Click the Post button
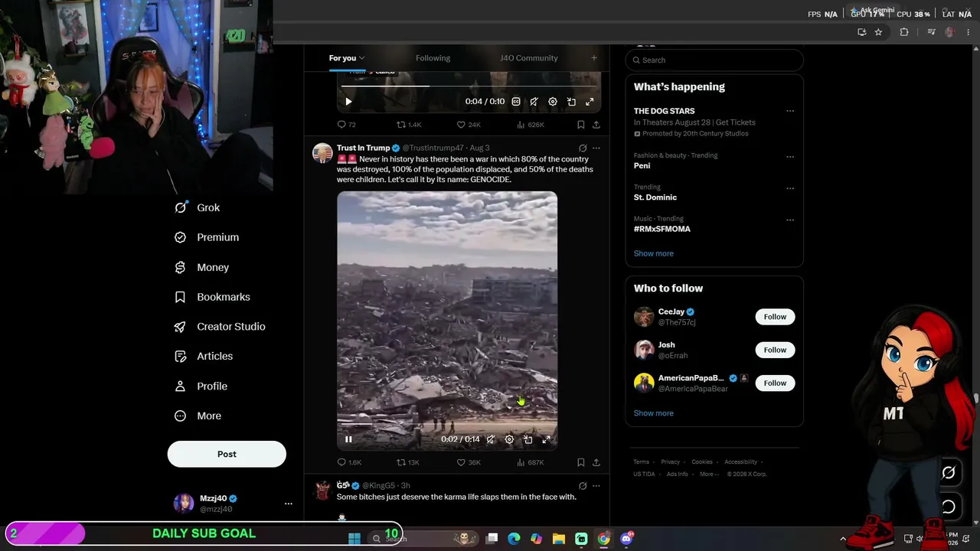Viewport: 980px width, 551px height. [227, 454]
